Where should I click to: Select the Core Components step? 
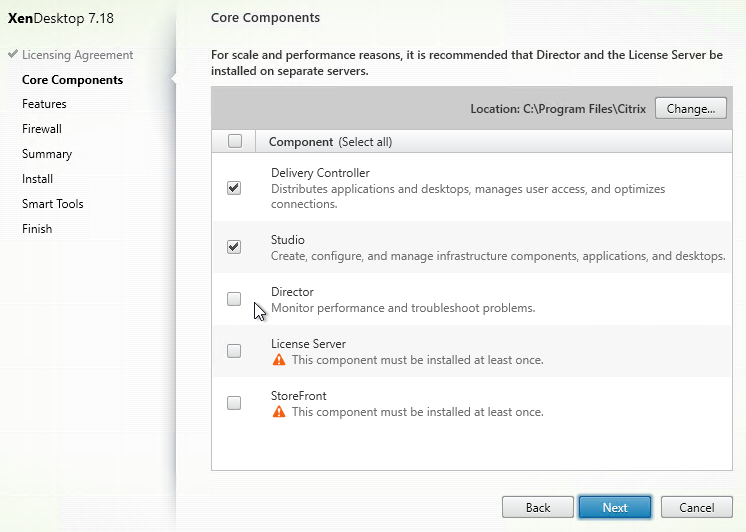tap(72, 80)
